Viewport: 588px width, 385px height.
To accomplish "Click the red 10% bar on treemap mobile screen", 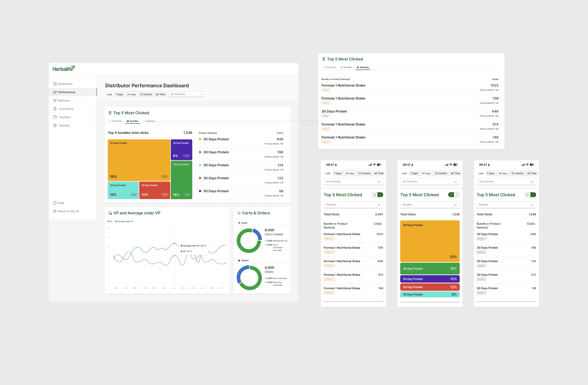I will tap(430, 287).
